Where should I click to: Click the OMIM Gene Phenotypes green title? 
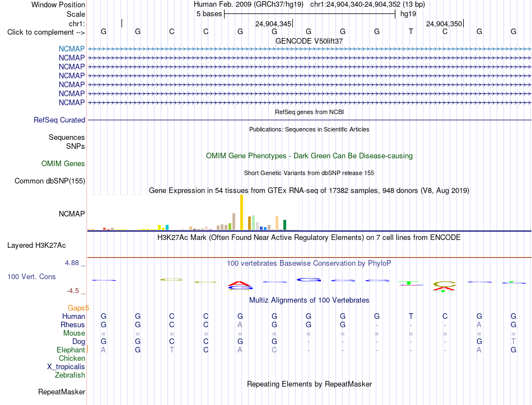point(309,156)
